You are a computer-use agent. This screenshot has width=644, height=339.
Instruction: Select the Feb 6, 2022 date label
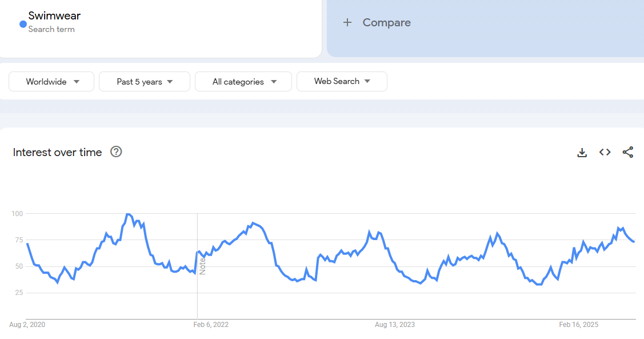click(x=211, y=325)
